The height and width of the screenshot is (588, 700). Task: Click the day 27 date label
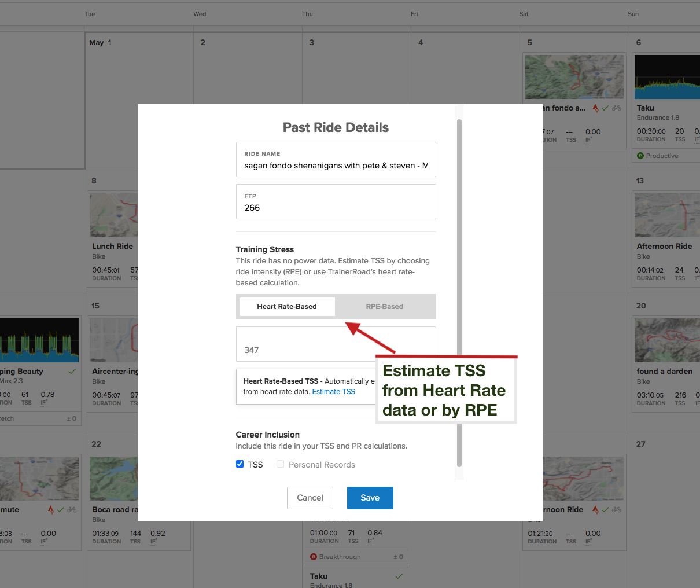point(640,444)
